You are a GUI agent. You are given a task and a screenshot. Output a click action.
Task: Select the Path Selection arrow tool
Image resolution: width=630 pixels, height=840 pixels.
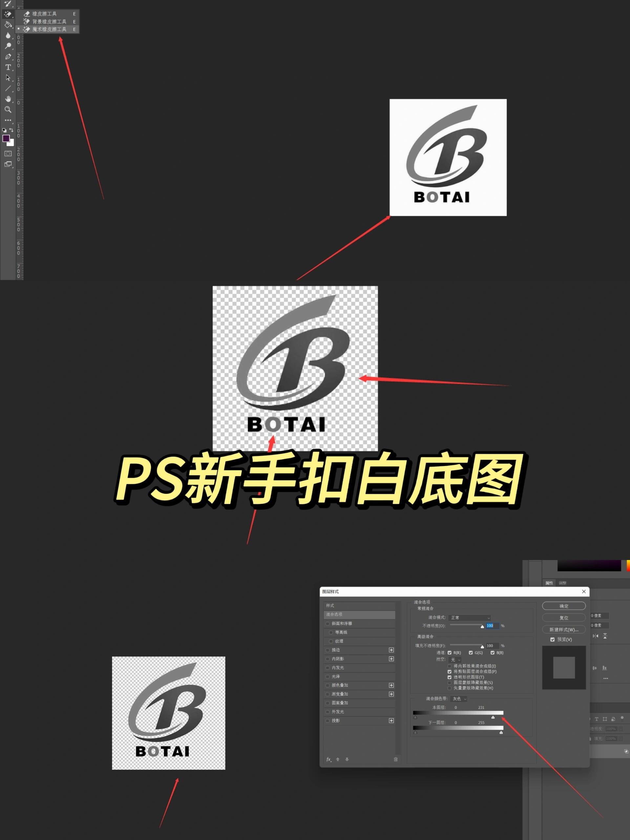[8, 78]
